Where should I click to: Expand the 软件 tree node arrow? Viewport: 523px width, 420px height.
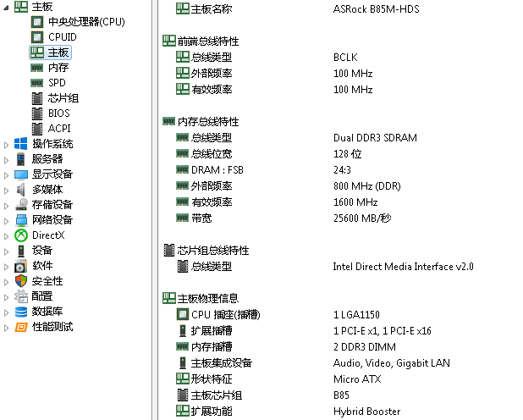coord(6,267)
